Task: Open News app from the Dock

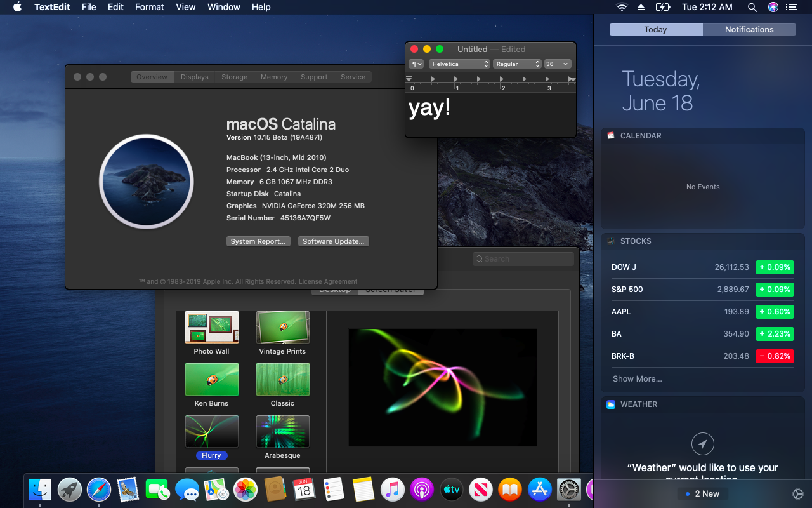Action: click(x=481, y=490)
